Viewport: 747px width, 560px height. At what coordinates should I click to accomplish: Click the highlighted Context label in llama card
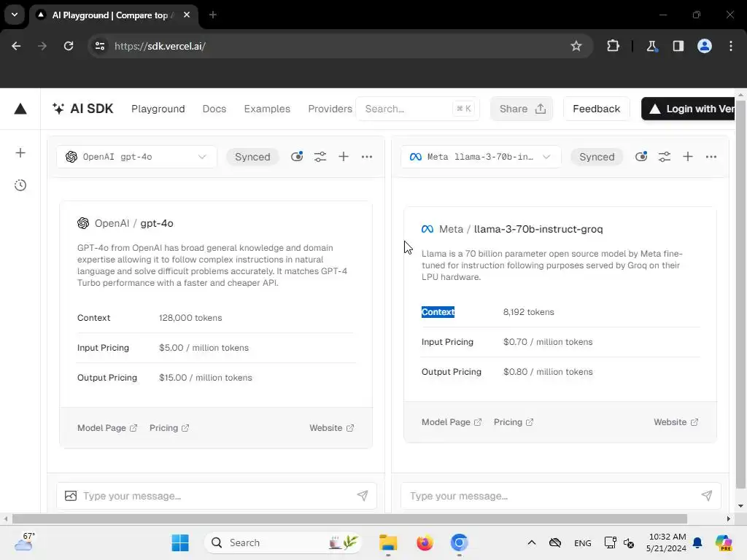click(x=438, y=312)
